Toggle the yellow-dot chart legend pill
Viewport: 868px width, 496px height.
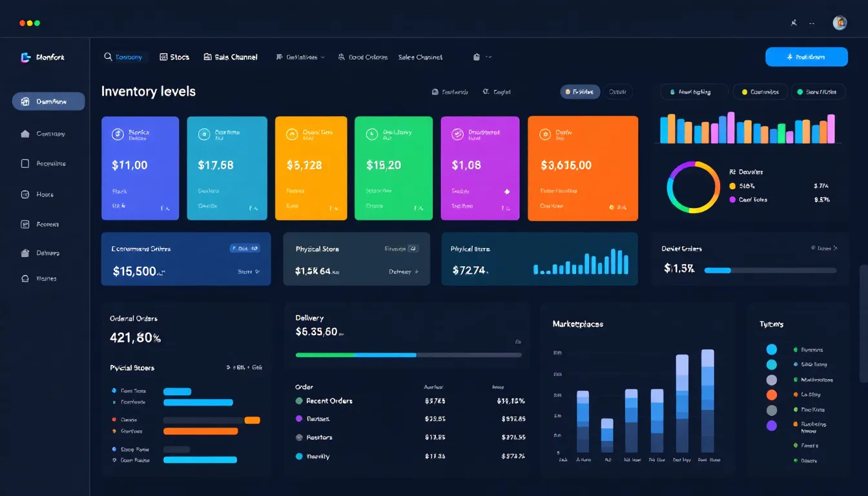[x=759, y=92]
